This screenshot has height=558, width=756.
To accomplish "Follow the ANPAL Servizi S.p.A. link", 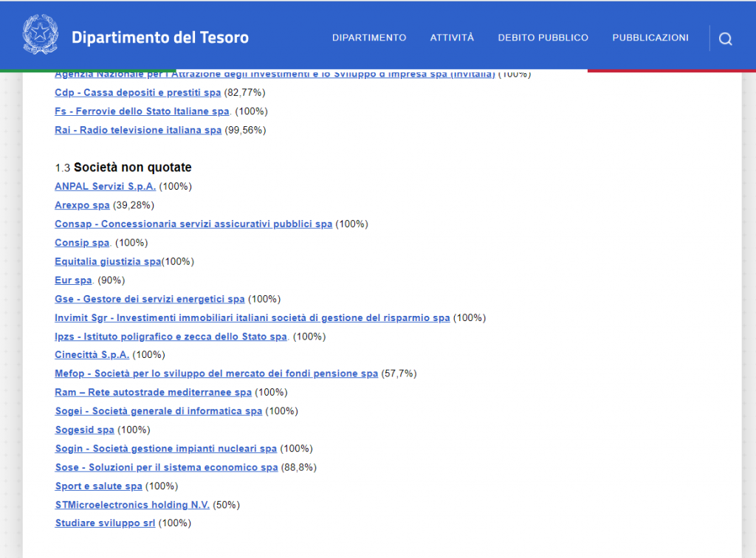I will click(x=105, y=187).
